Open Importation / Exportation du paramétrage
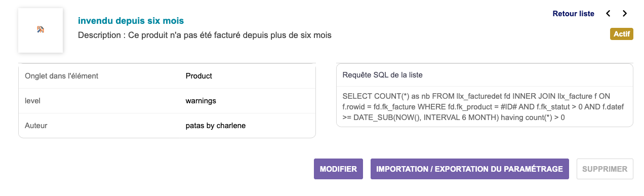644x196 pixels. point(470,169)
